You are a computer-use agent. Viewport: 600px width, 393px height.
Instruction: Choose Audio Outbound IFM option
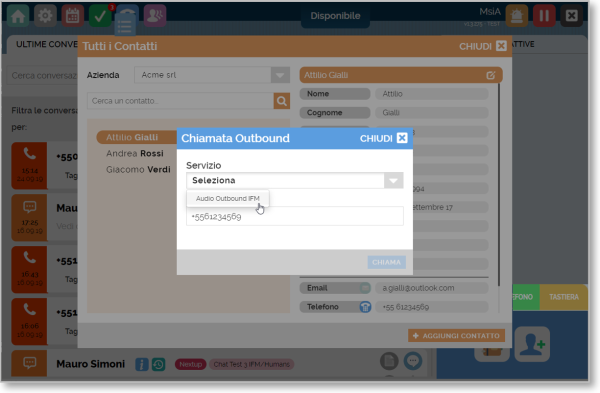(228, 199)
